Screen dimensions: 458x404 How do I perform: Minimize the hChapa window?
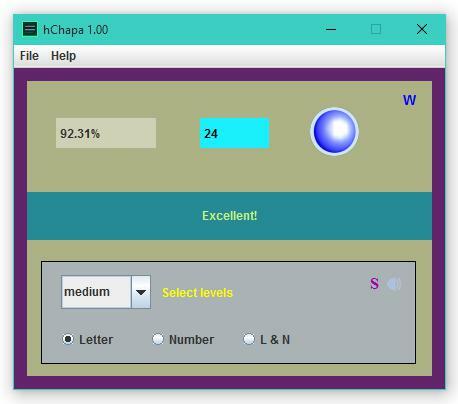(331, 29)
